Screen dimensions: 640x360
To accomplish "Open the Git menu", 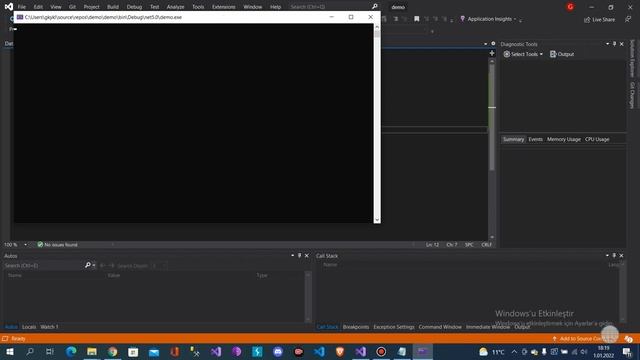I will (72, 7).
